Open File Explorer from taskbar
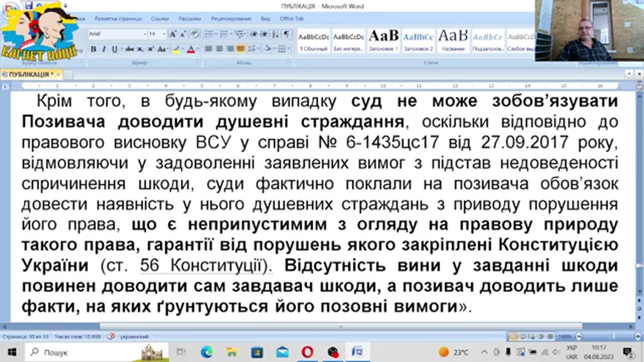The image size is (644, 362). click(x=231, y=352)
